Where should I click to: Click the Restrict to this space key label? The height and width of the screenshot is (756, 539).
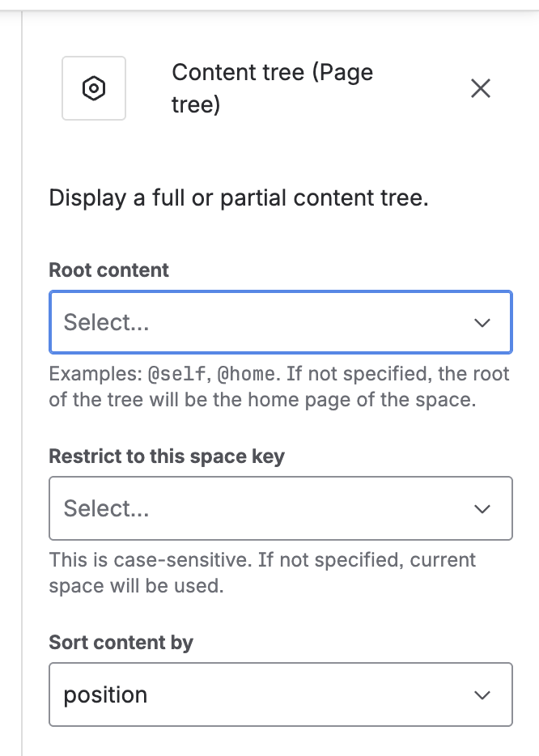(167, 456)
